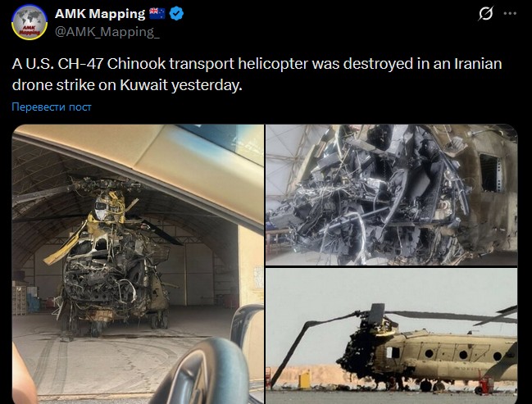
Task: Open the close-up wreckage photo
Action: point(392,195)
